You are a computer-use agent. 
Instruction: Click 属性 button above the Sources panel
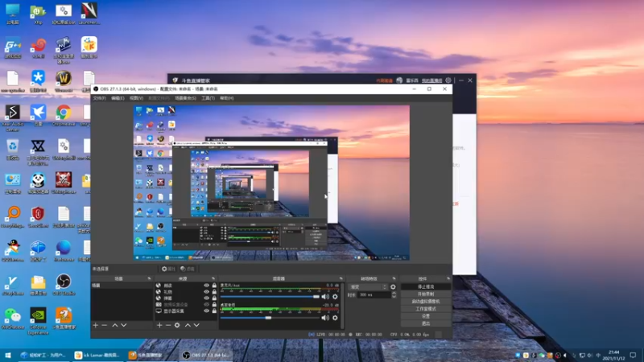tap(168, 269)
